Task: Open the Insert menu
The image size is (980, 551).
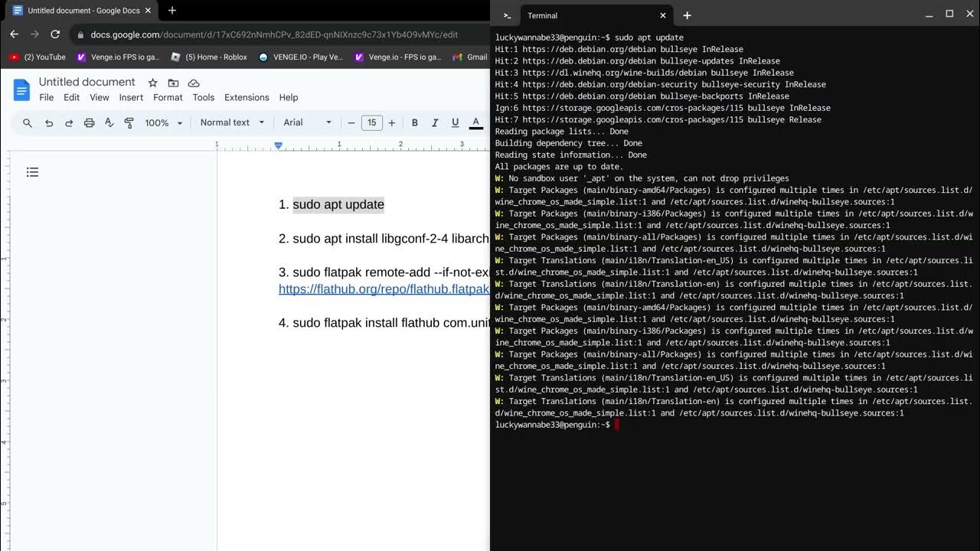Action: [131, 97]
